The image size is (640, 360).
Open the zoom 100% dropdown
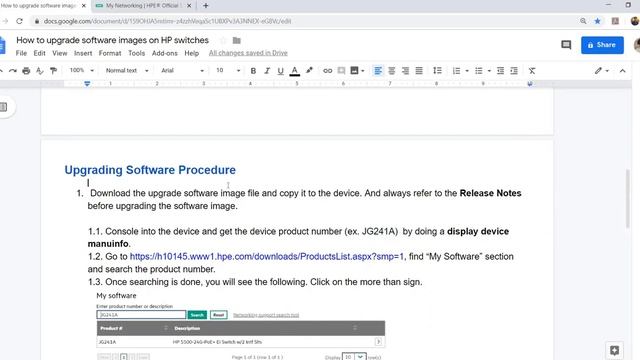81,71
